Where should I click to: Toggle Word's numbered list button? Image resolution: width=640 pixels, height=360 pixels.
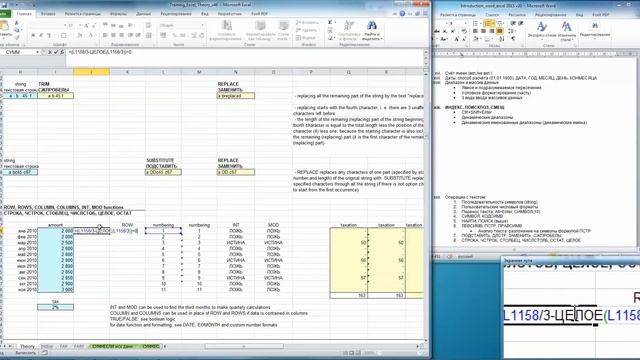pyautogui.click(x=489, y=24)
